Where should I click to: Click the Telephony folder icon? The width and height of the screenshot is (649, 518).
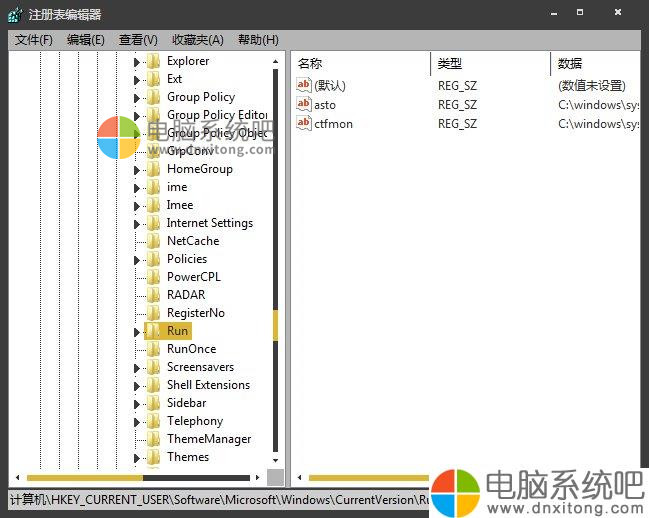click(x=154, y=421)
